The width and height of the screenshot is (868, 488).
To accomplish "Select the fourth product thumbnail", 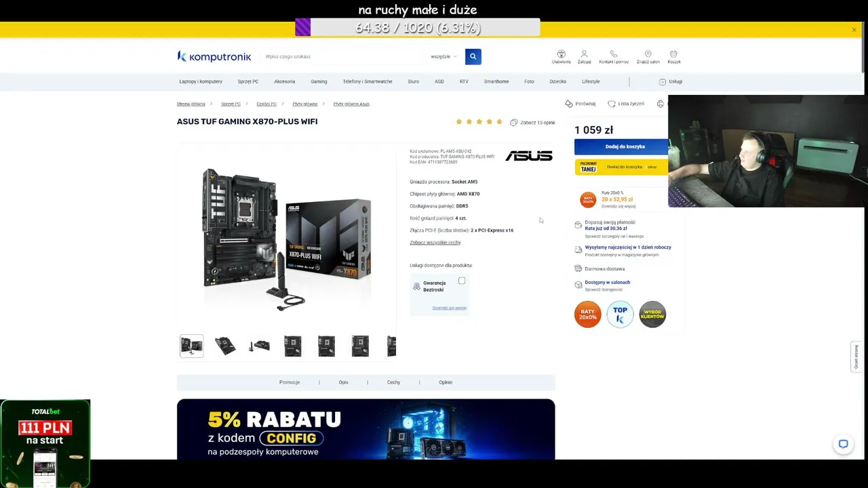I will tap(293, 346).
